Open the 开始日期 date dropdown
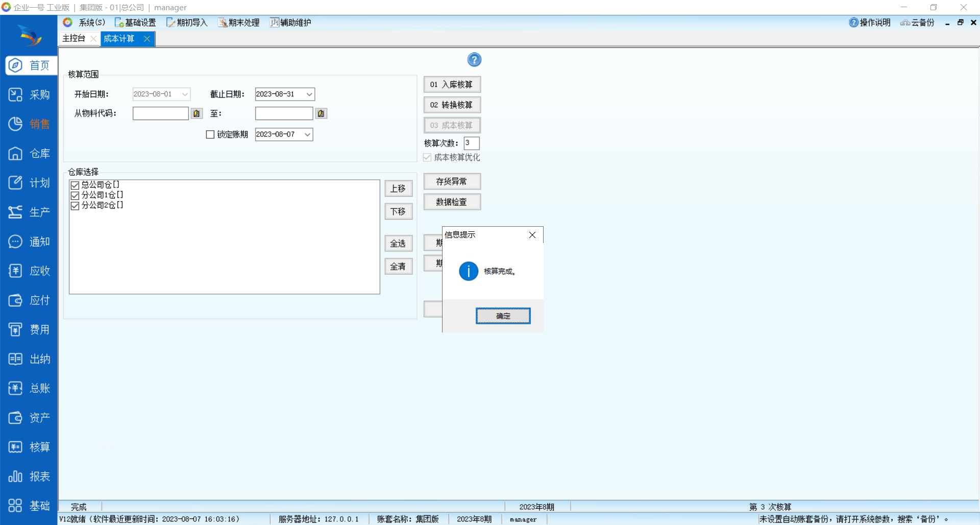Screen dimensions: 980x525 coord(185,94)
